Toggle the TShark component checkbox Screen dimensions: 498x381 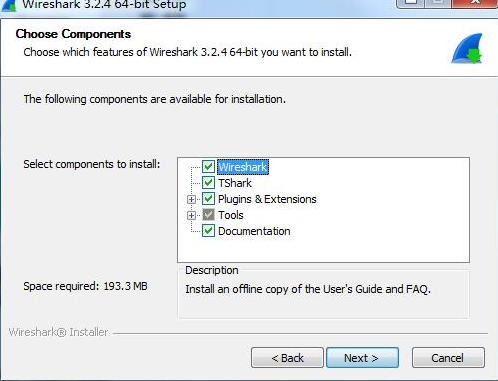[x=208, y=182]
